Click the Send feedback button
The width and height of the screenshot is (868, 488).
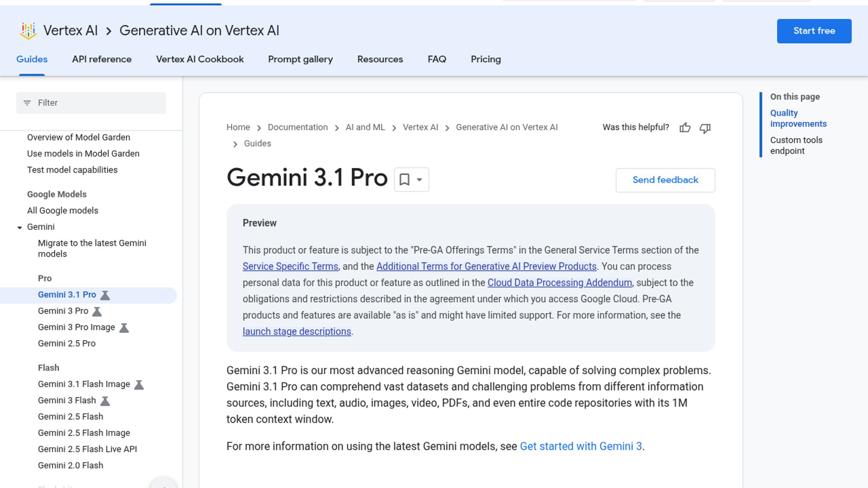(665, 180)
